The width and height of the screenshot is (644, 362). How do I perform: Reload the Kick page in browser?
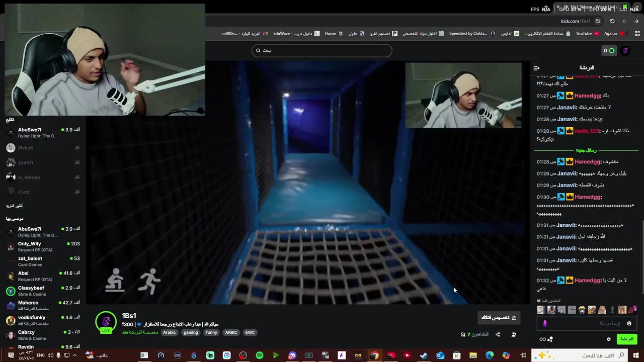612,21
